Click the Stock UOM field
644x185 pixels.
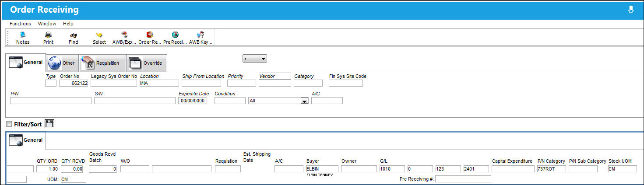click(x=623, y=169)
